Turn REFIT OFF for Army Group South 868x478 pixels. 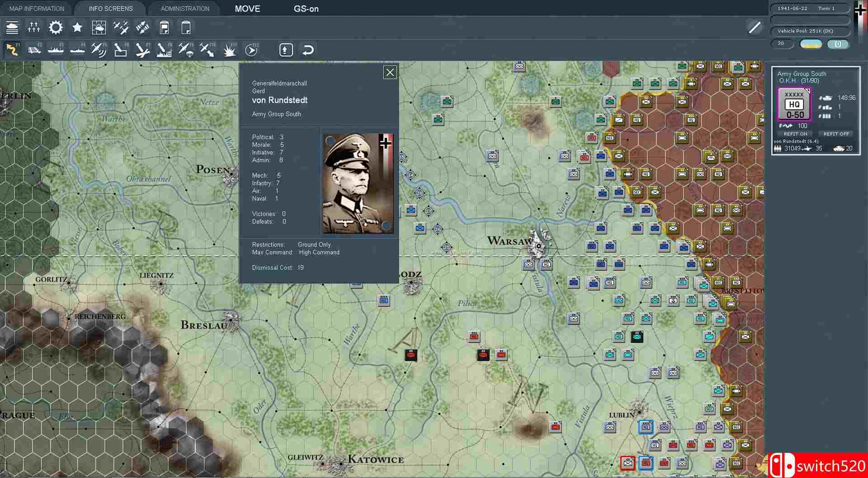836,134
